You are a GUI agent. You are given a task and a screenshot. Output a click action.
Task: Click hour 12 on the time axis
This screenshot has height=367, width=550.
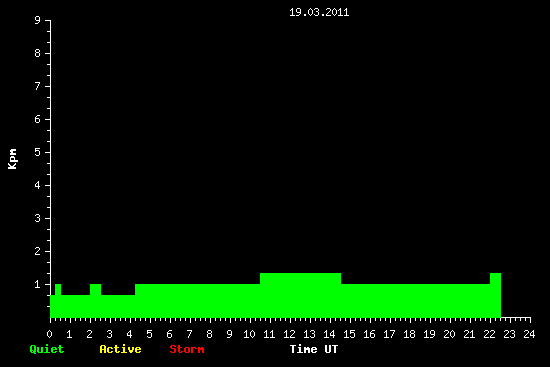point(289,334)
